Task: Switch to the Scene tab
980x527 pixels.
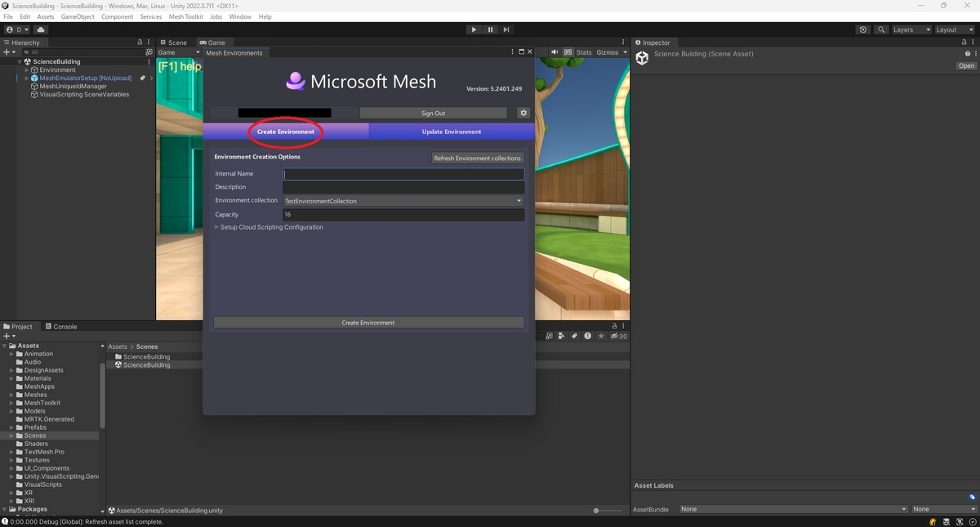Action: point(173,42)
